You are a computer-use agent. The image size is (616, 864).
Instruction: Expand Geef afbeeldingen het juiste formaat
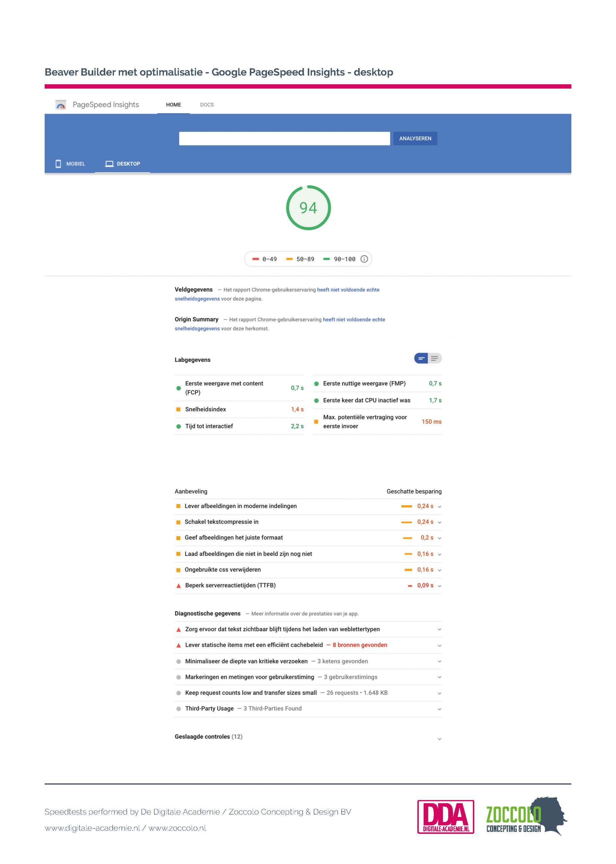tap(440, 538)
